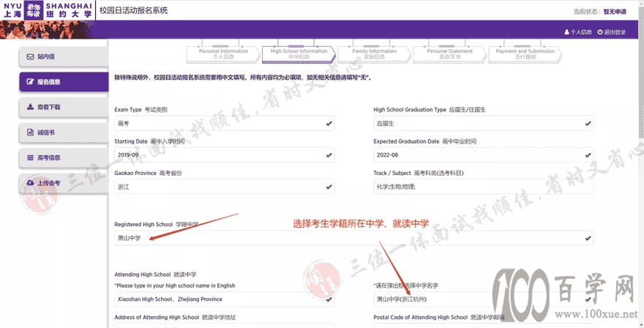Select 报名信息 in the sidebar
The width and height of the screenshot is (644, 328).
[x=64, y=82]
